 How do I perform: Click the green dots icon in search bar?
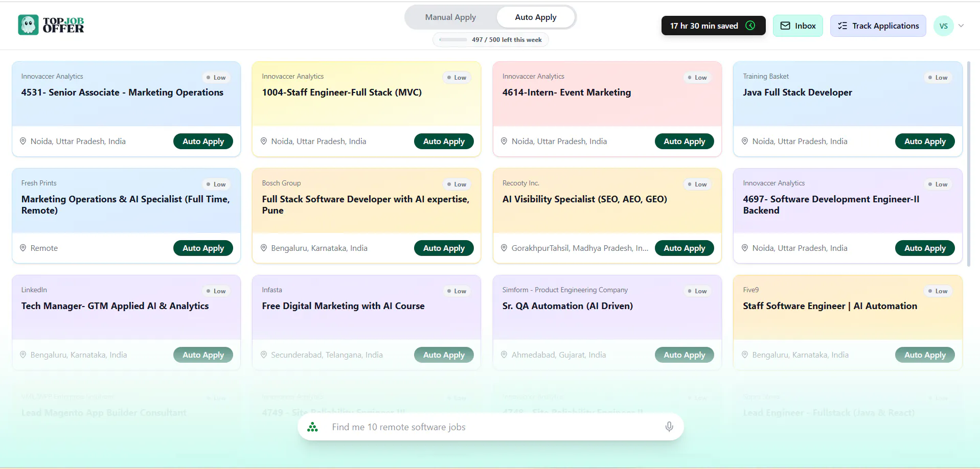tap(312, 427)
